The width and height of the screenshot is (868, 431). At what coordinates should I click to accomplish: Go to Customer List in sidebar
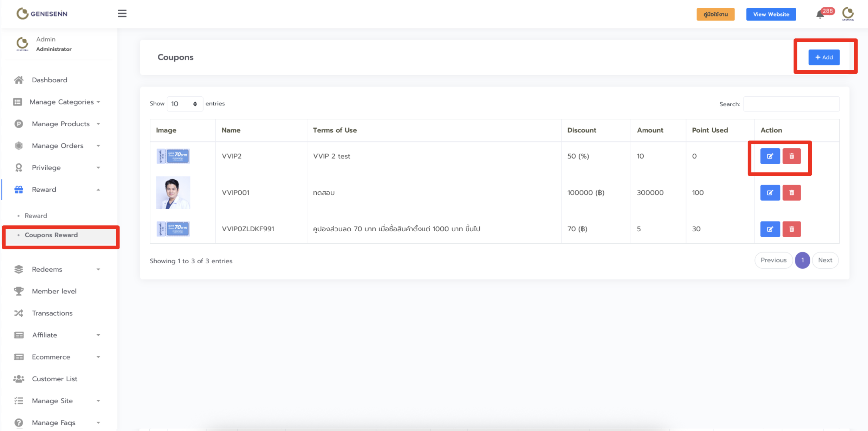tap(54, 379)
